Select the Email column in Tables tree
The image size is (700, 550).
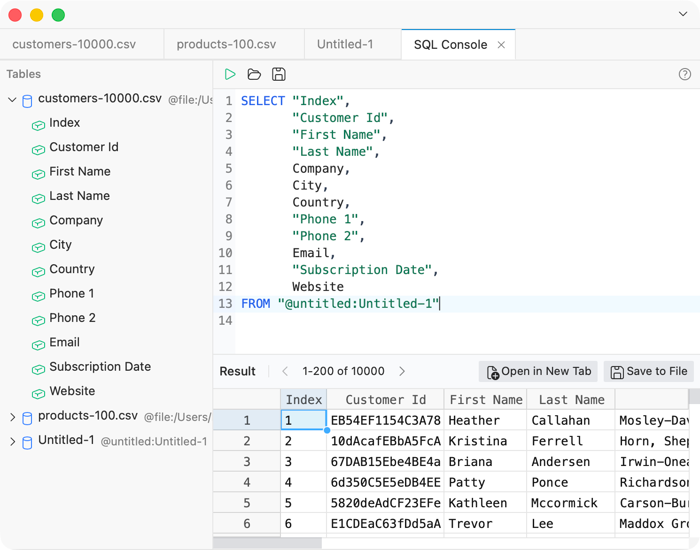point(65,342)
